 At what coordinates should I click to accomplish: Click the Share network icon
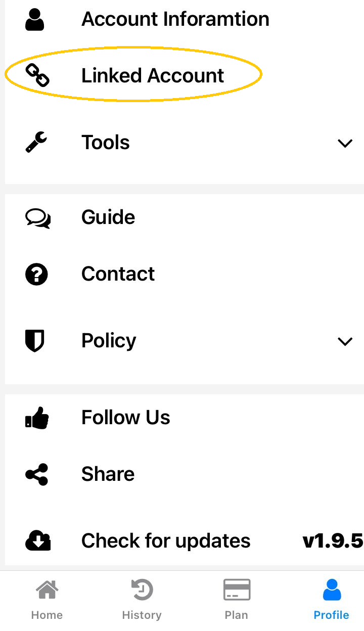pyautogui.click(x=36, y=474)
